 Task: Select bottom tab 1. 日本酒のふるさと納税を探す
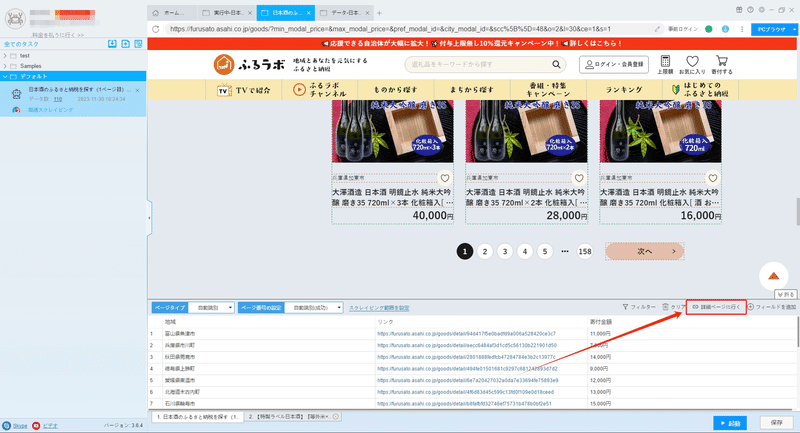tap(196, 417)
